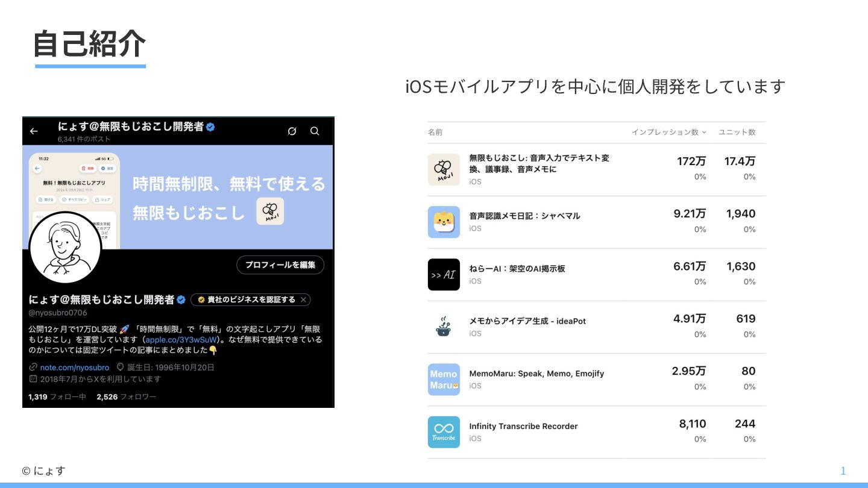Click the © にょす footer text
The height and width of the screenshot is (488, 868).
pyautogui.click(x=43, y=471)
